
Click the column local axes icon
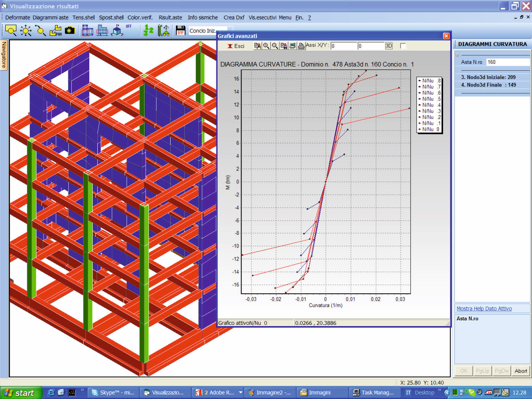[x=163, y=31]
